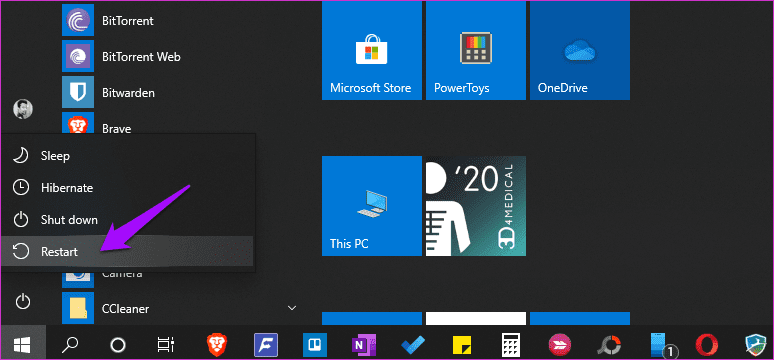The image size is (774, 360).
Task: Choose Restart from power menu
Action: click(128, 252)
